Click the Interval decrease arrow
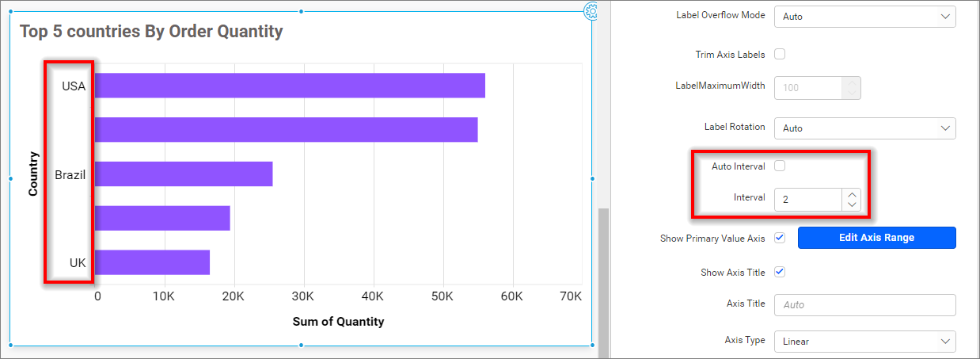The height and width of the screenshot is (359, 980). [852, 204]
